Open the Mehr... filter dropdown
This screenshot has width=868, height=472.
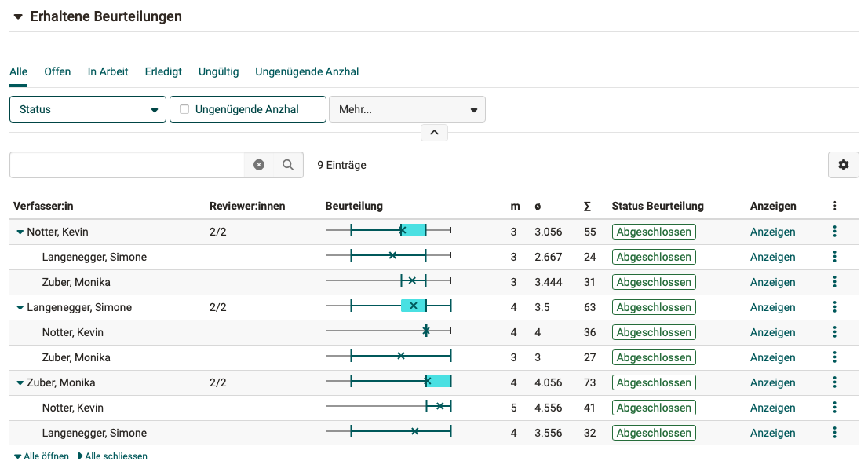coord(407,109)
